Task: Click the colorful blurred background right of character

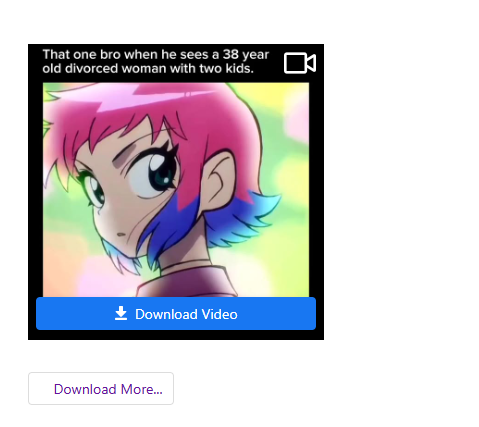Action: tap(288, 167)
